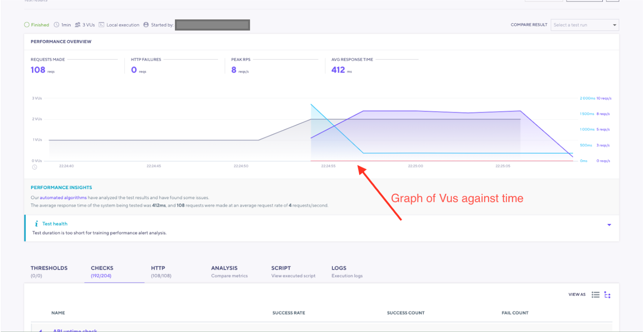Expand the Test health insight chevron

[609, 225]
